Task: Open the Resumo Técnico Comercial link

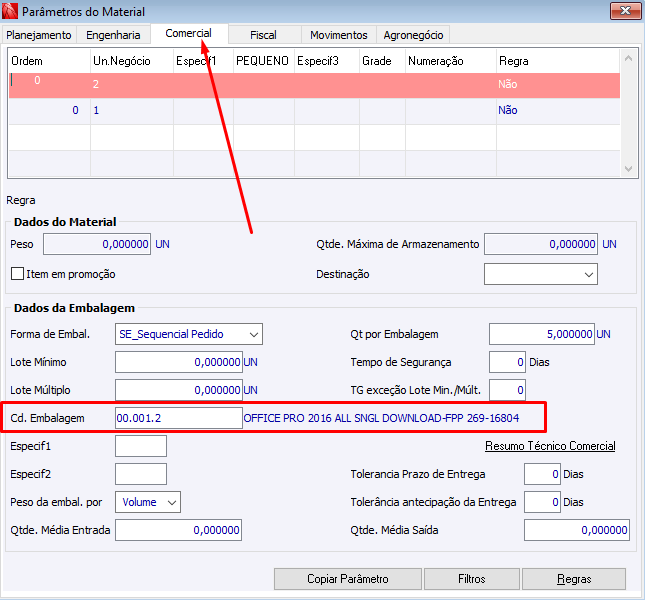Action: coord(550,446)
